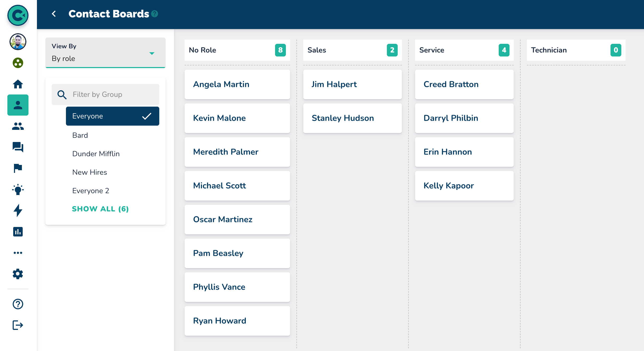The height and width of the screenshot is (351, 644).
Task: Open the lightbulb ideas icon
Action: (18, 189)
